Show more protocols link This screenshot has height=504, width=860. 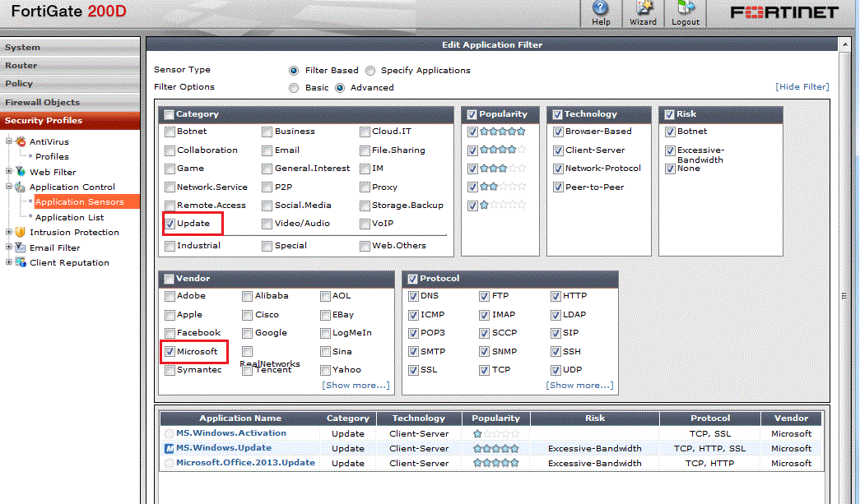click(x=579, y=385)
